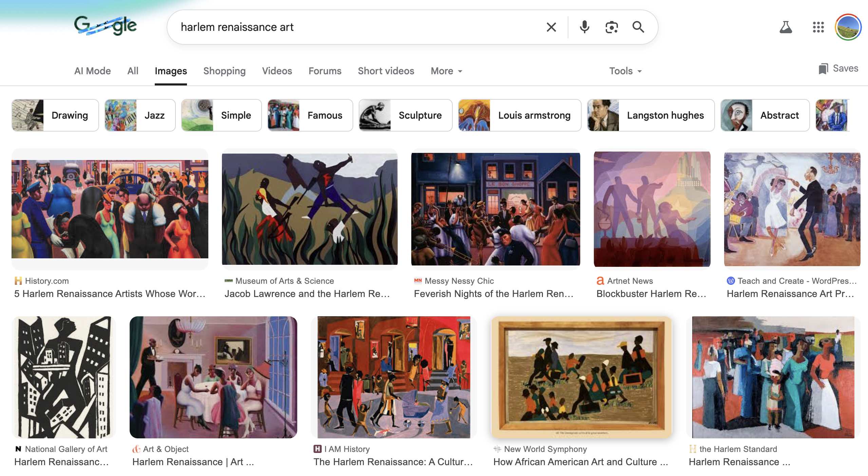Open AI Mode tab
This screenshot has width=868, height=476.
(x=92, y=71)
